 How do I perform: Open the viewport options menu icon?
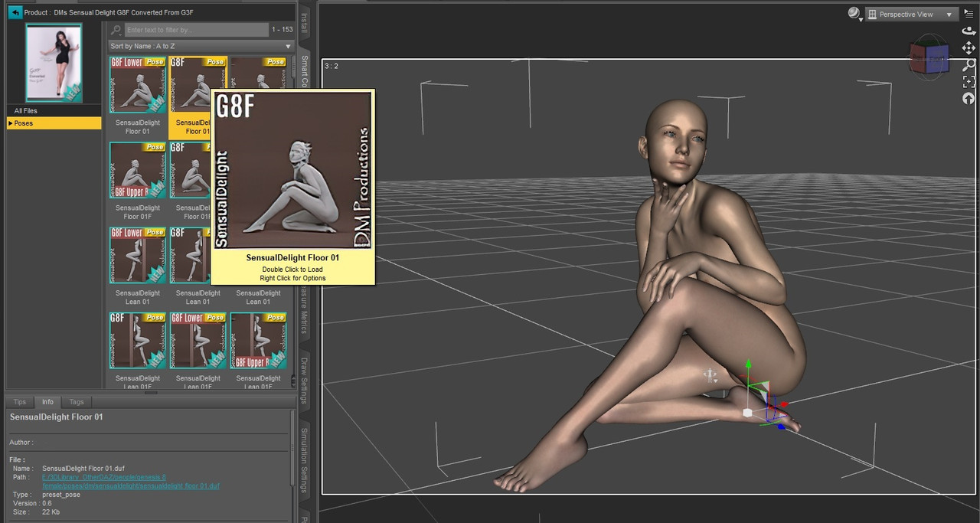coord(969,14)
